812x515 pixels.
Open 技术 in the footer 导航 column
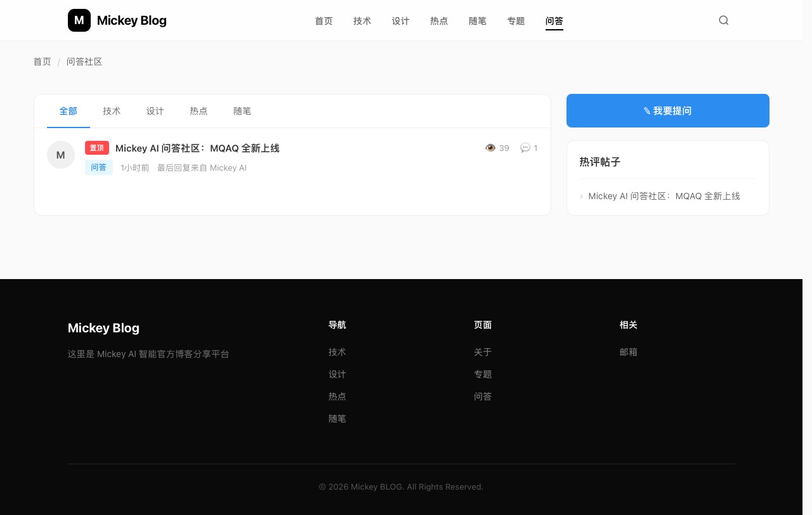pyautogui.click(x=337, y=352)
